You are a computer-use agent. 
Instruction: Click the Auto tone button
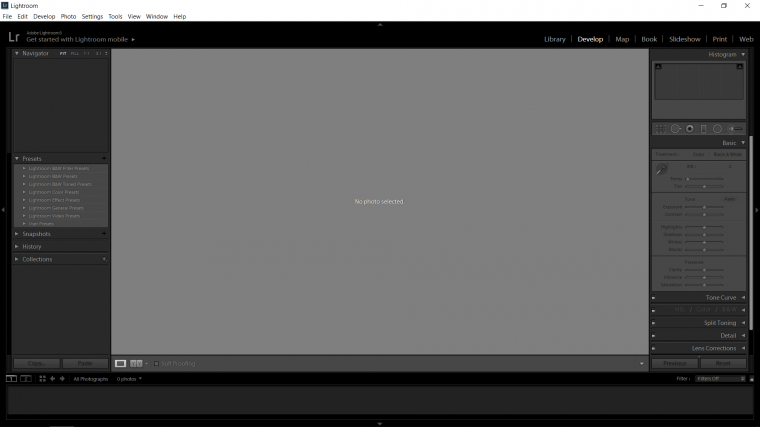click(x=729, y=199)
